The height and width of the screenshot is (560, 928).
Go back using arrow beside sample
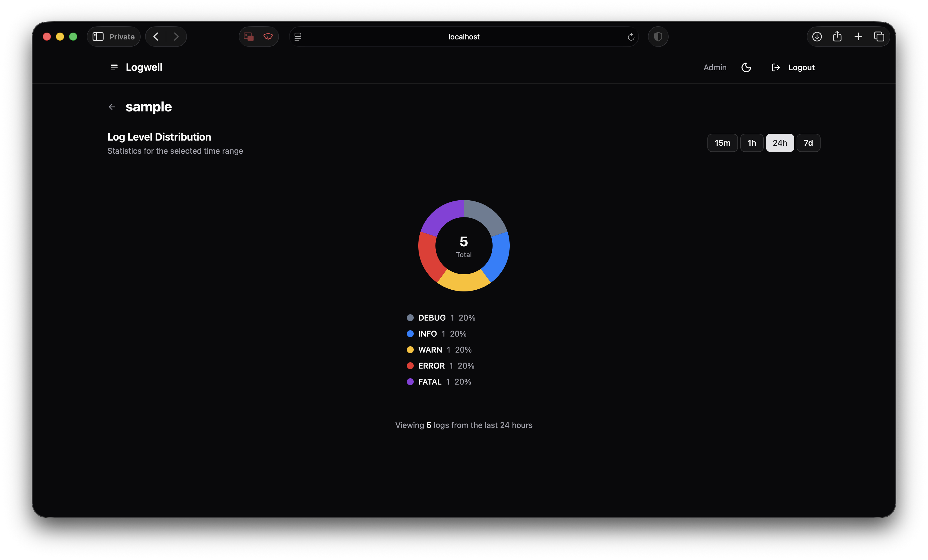[112, 107]
